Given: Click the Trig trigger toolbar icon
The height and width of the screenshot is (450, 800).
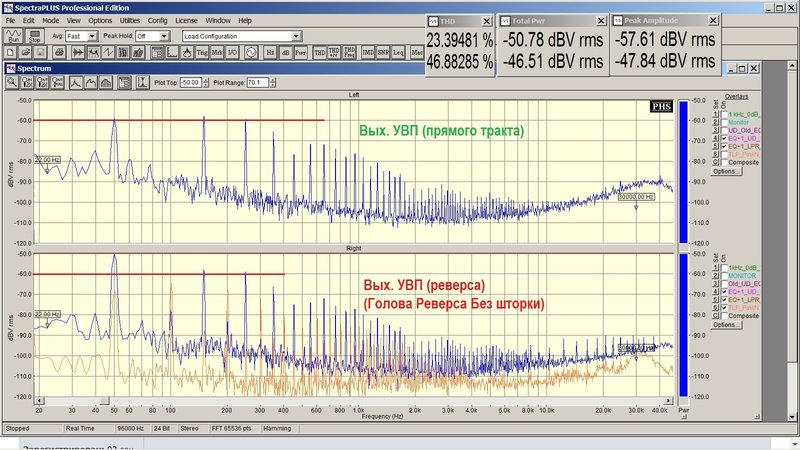Looking at the screenshot, I should (202, 53).
